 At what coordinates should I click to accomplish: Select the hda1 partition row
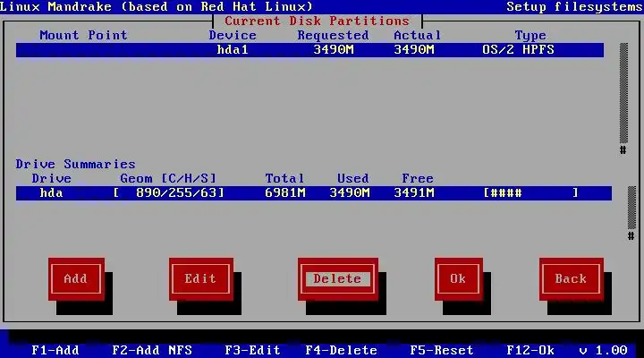[309, 50]
